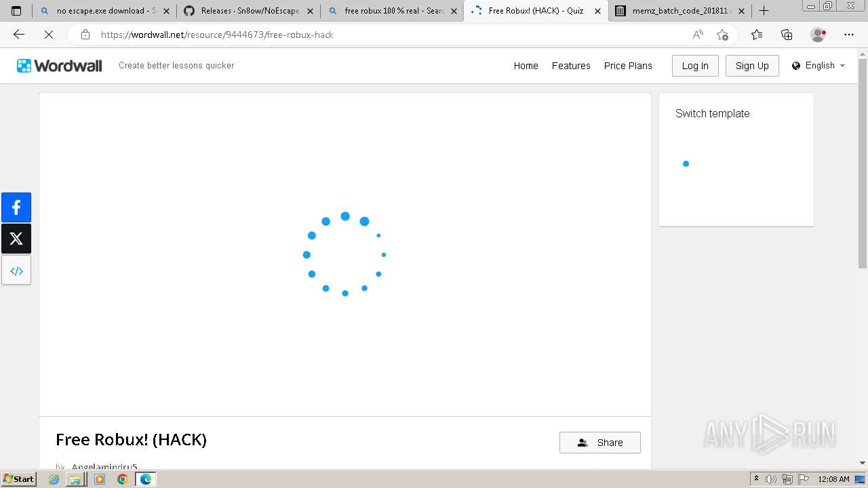Open author Angelamindru5 profile link
The image size is (868, 488).
point(104,467)
